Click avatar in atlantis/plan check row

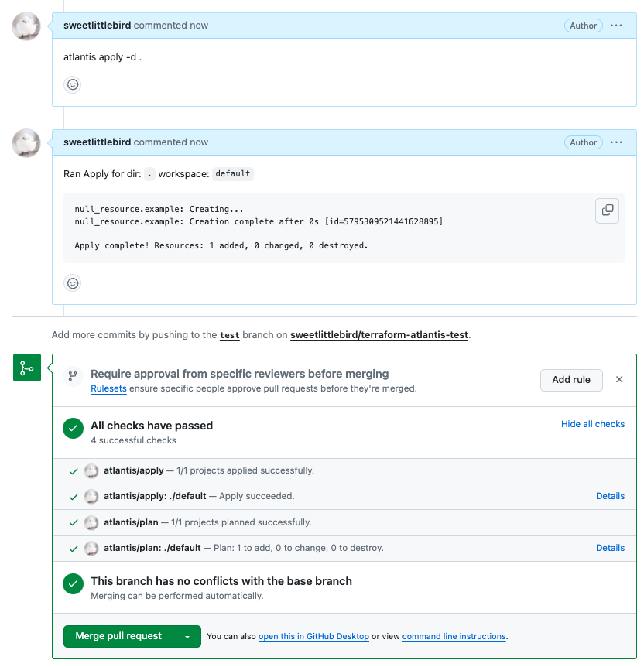pos(91,523)
